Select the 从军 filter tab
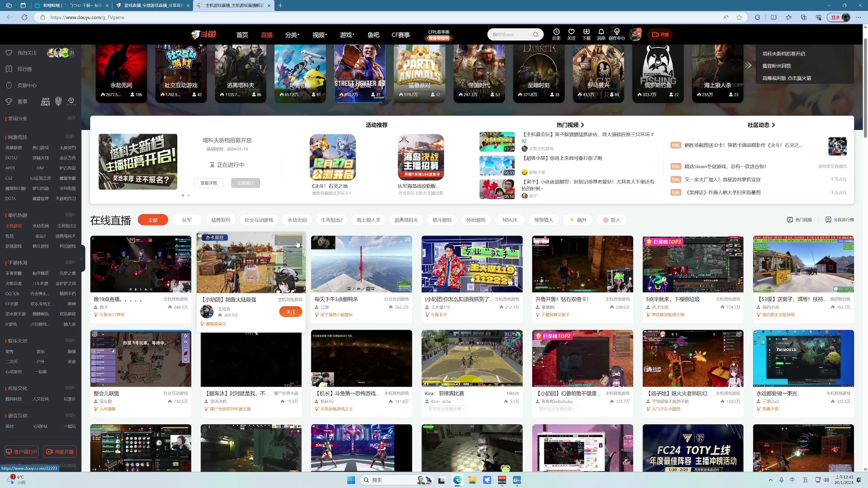This screenshot has width=868, height=488. click(187, 220)
